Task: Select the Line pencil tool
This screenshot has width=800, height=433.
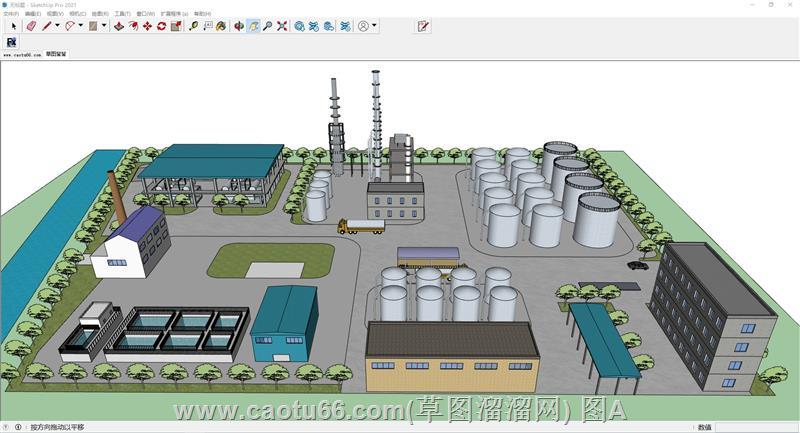Action: (x=47, y=26)
